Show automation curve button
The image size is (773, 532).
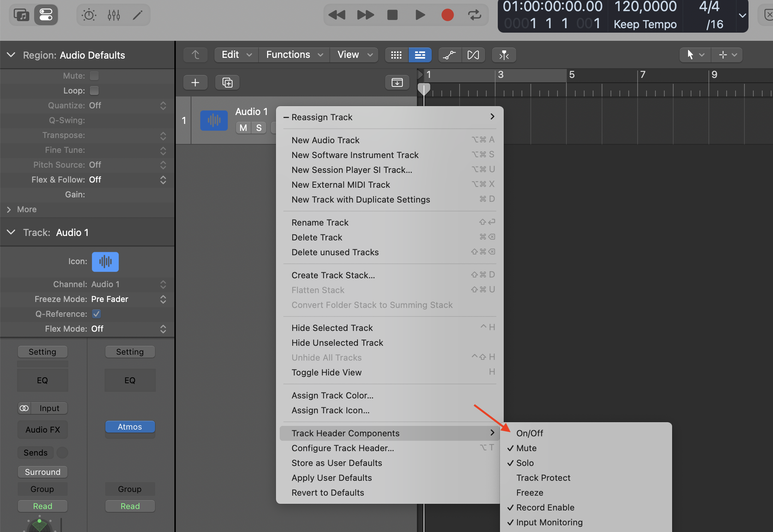point(450,55)
